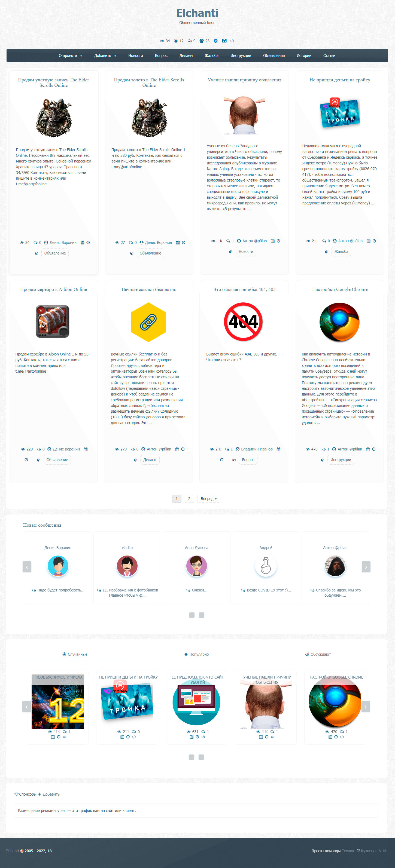Click the tag icon beside the 'Жалоба' tag
The width and height of the screenshot is (395, 868).
[326, 252]
